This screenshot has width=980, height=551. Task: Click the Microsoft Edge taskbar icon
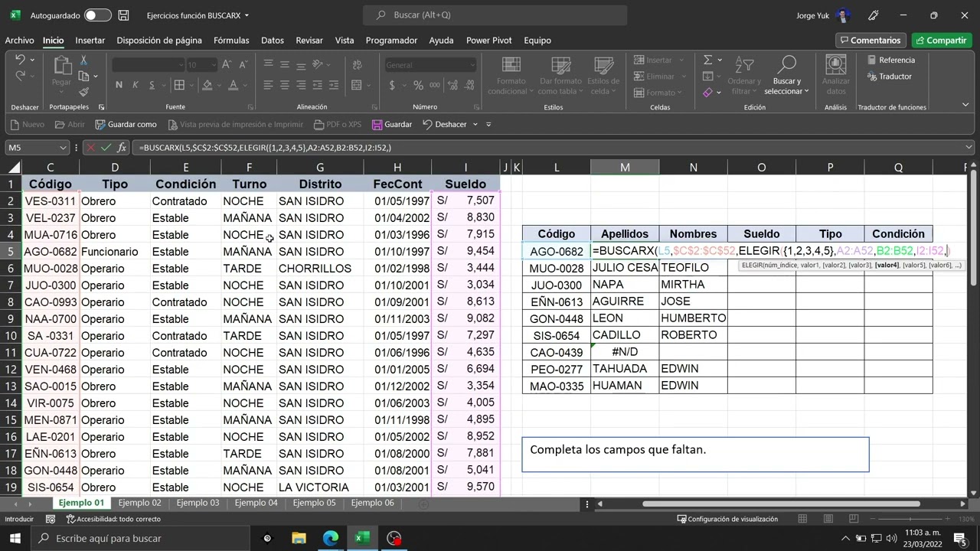(331, 538)
